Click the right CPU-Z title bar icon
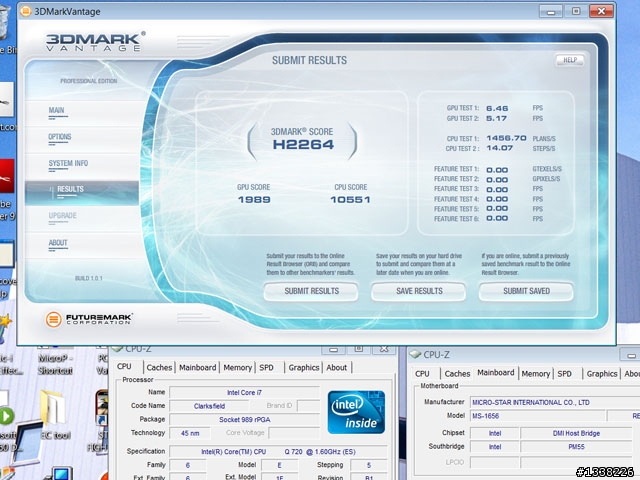The width and height of the screenshot is (640, 480). [415, 354]
